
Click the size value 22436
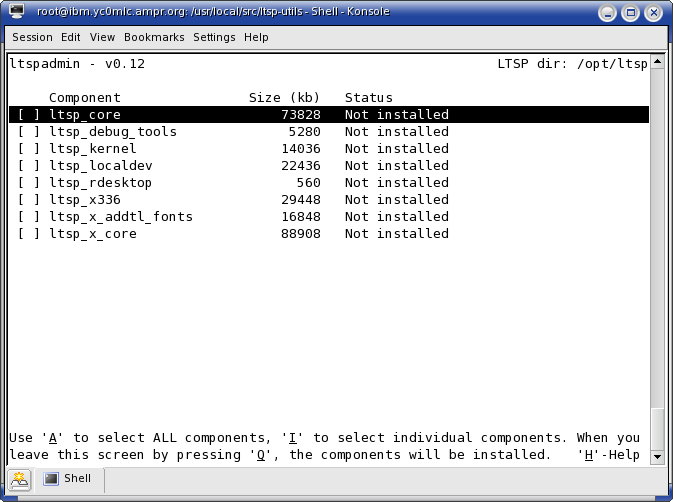301,166
